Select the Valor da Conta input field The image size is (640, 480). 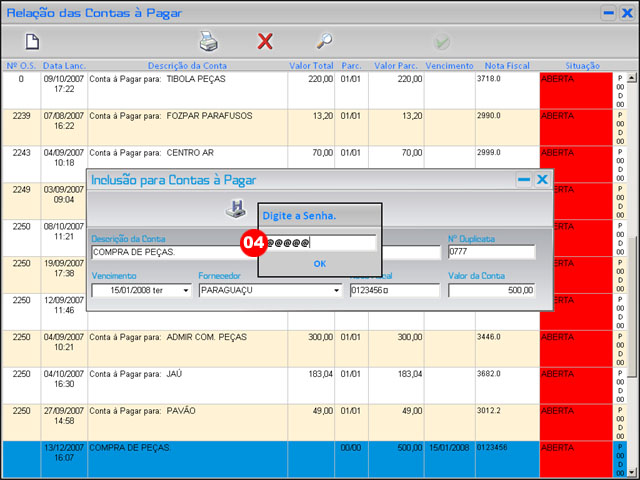pos(492,291)
